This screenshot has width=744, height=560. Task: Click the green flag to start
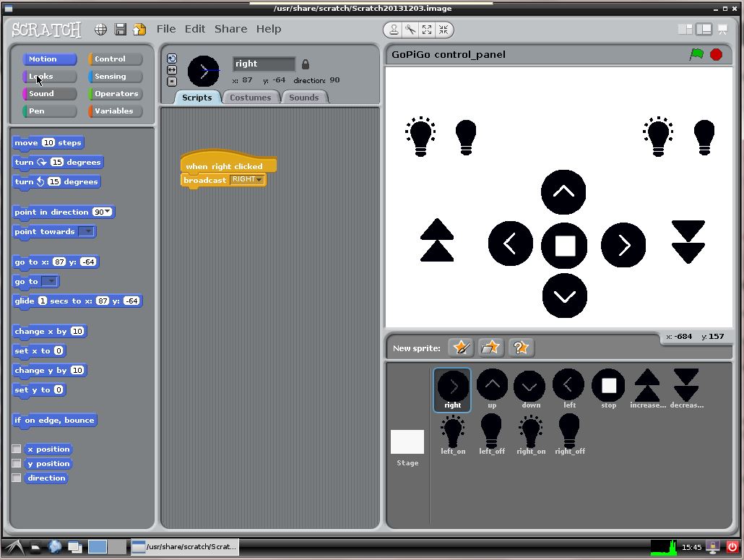pyautogui.click(x=696, y=55)
